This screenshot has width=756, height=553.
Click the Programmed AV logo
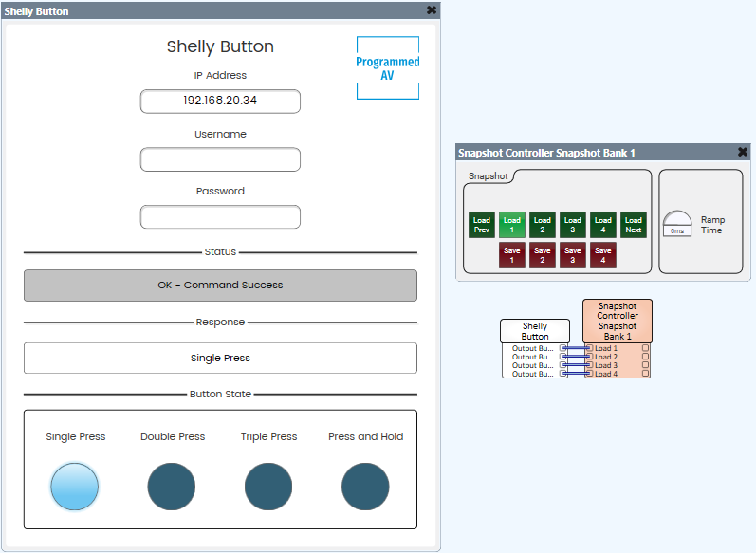click(x=388, y=68)
